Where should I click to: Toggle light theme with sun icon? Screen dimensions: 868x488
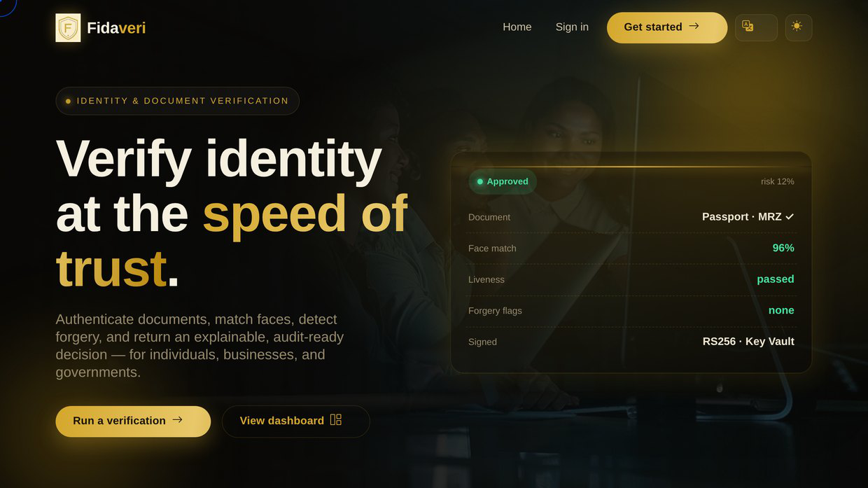tap(799, 27)
